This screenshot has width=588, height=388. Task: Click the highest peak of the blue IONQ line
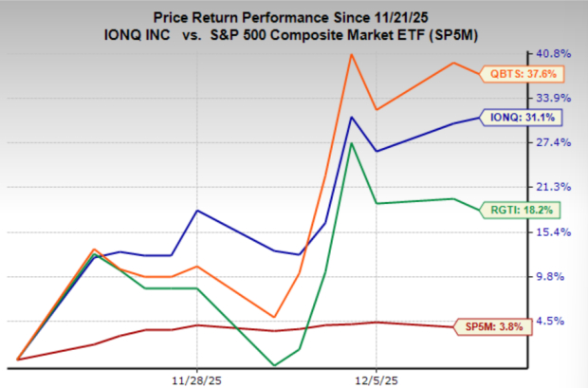pos(352,117)
